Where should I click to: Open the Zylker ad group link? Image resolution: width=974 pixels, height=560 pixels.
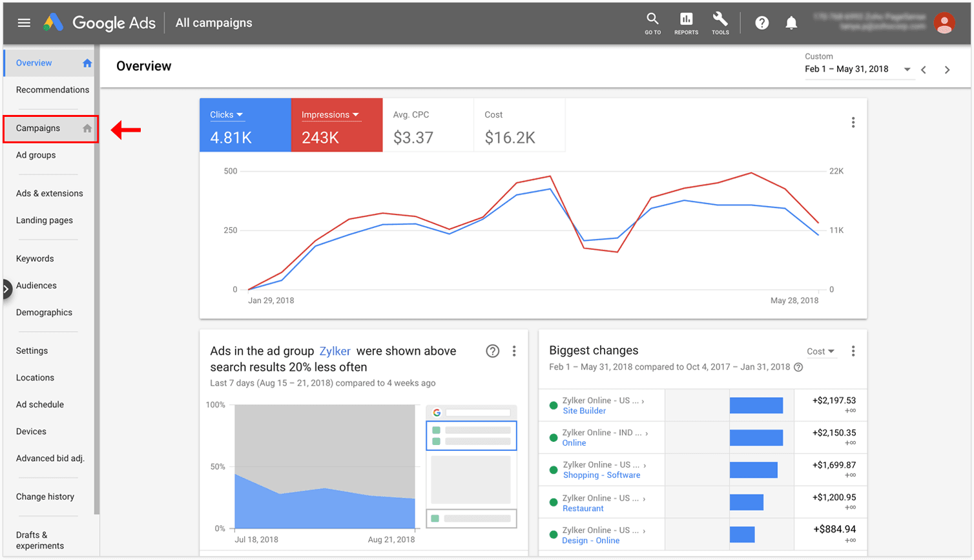pos(335,351)
